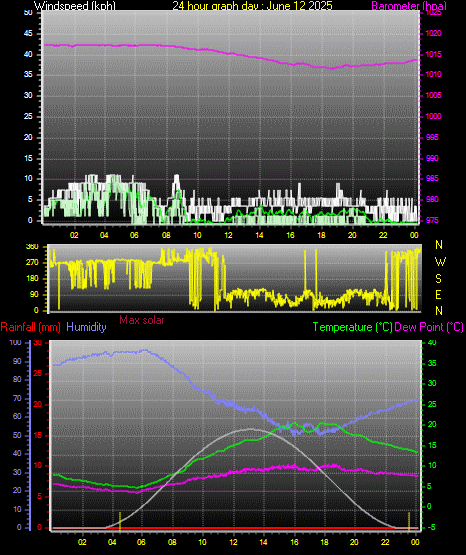Click the 25 value on windspeed scale
Screen dimensions: 466x555
coord(28,116)
